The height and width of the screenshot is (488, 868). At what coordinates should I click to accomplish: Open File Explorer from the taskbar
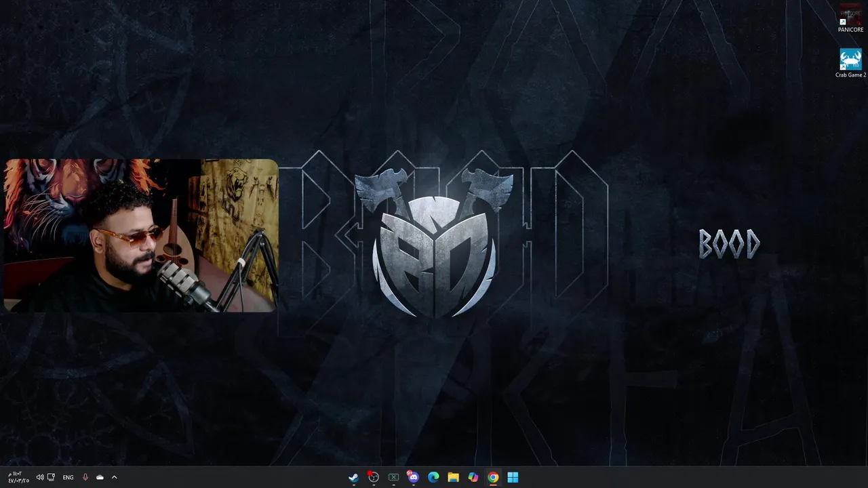453,477
